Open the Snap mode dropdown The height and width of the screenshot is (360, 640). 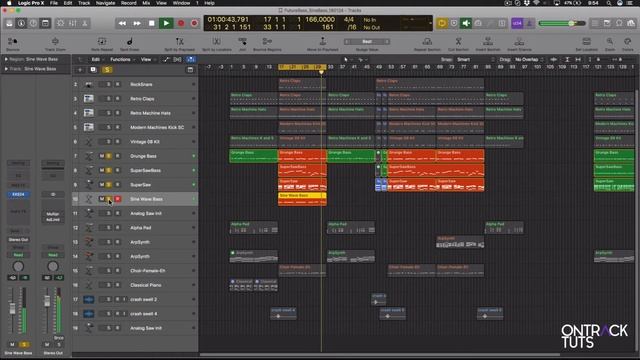[475, 60]
